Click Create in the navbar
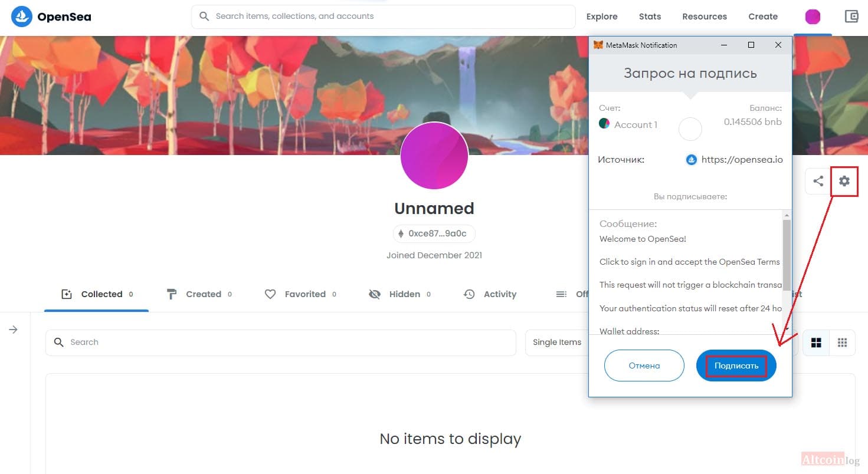The width and height of the screenshot is (868, 474). [x=763, y=17]
